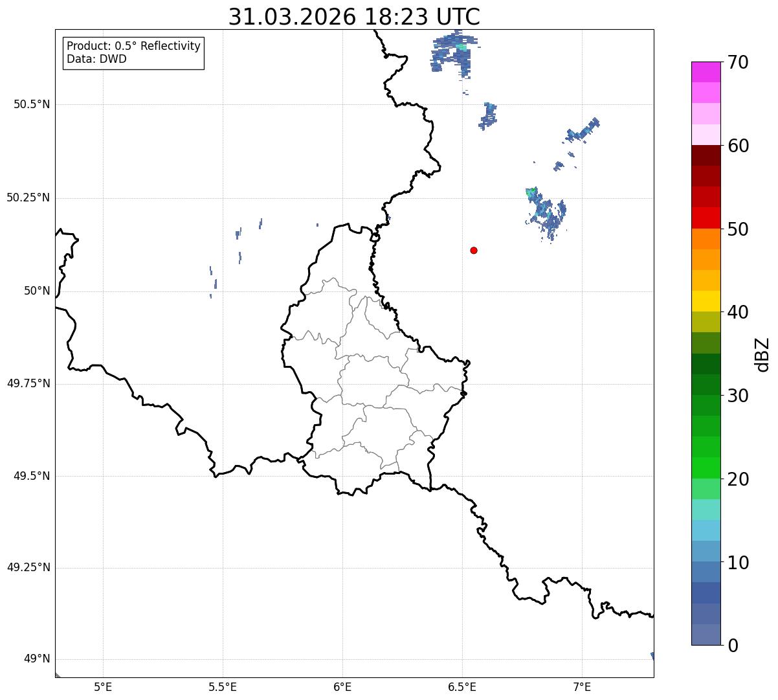Click the 49.75°N latitude label
The image size is (778, 700).
[x=28, y=383]
